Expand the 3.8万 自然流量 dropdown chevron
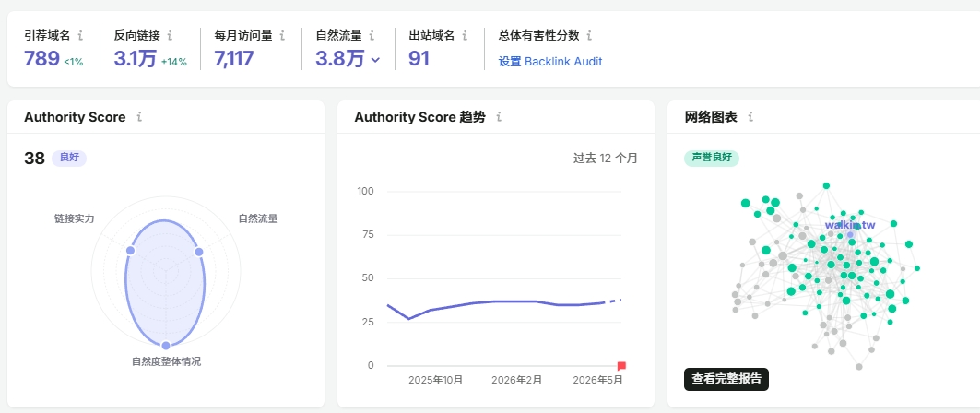This screenshot has height=413, width=980. click(375, 60)
